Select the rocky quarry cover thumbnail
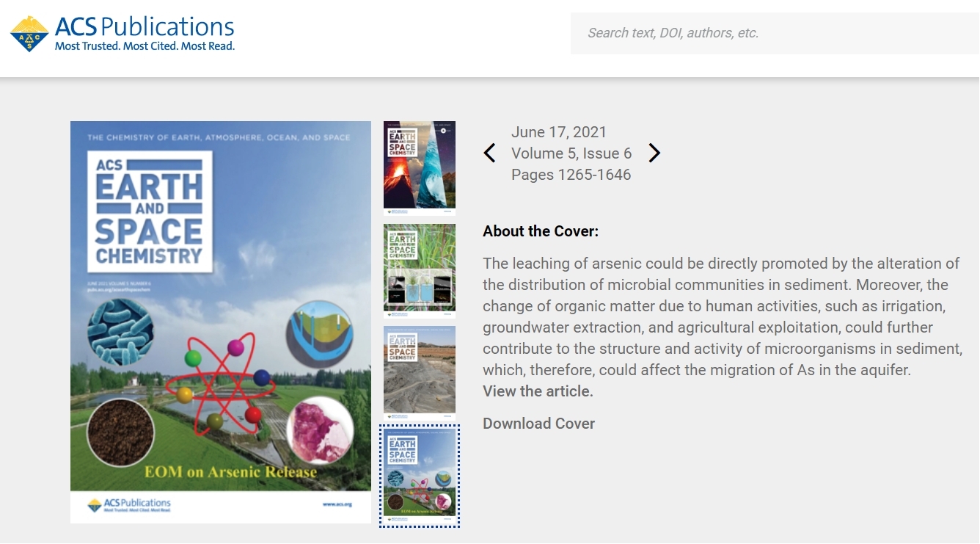The height and width of the screenshot is (544, 980). 420,372
